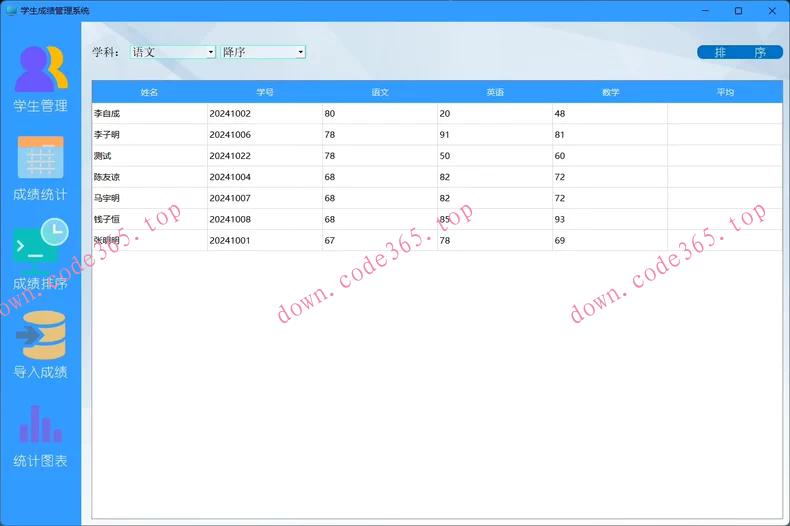Maximize the application window
Image resolution: width=790 pixels, height=526 pixels.
(738, 11)
